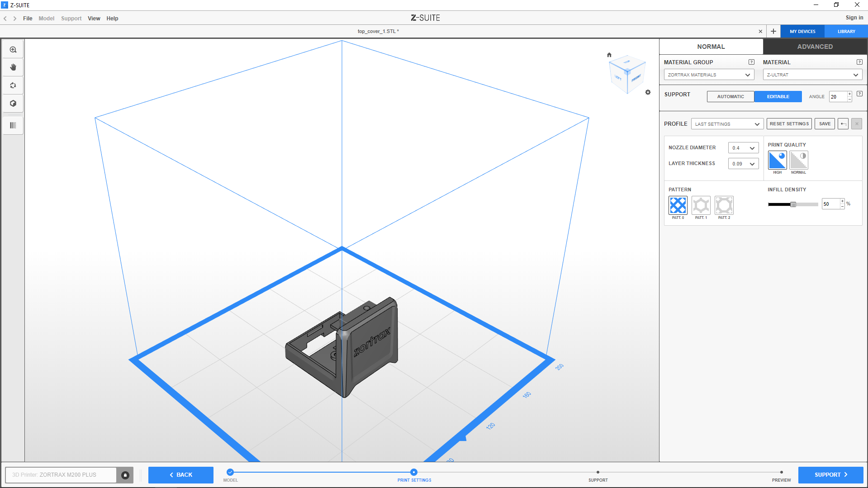Image resolution: width=868 pixels, height=488 pixels.
Task: Switch to the Advanced tab
Action: click(x=815, y=47)
